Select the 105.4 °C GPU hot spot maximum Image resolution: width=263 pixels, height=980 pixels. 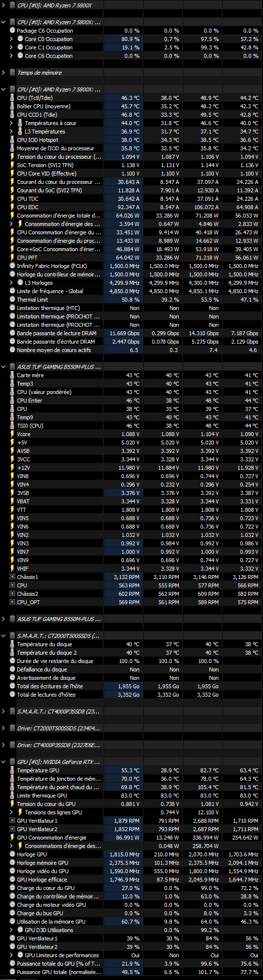pyautogui.click(x=208, y=787)
